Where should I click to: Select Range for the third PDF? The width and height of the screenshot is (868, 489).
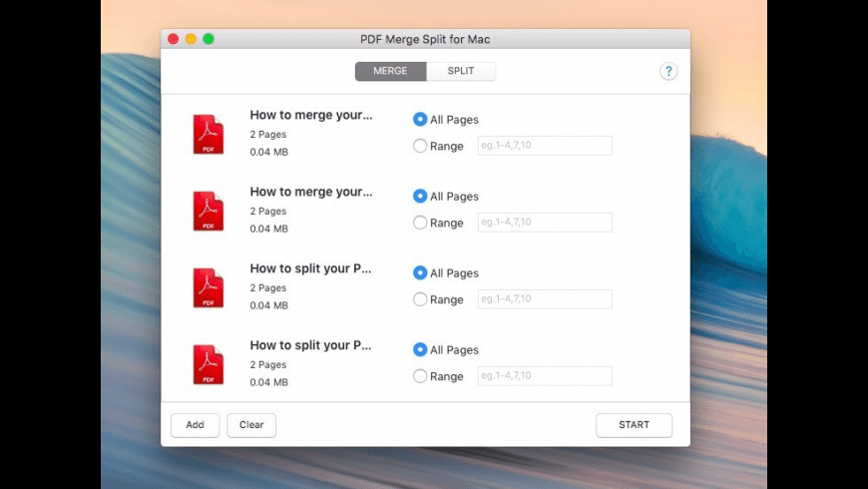click(x=420, y=299)
